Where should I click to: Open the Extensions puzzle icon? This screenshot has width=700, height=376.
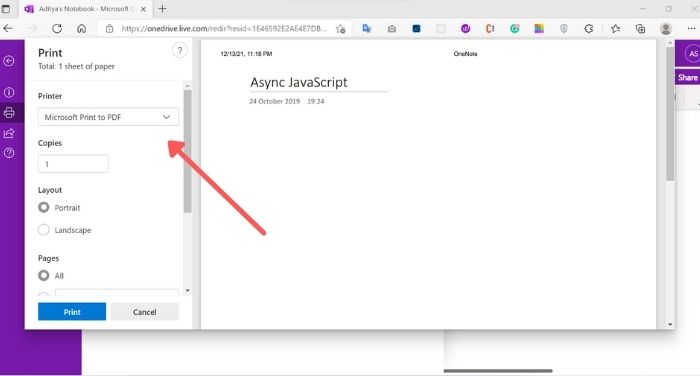tap(589, 29)
